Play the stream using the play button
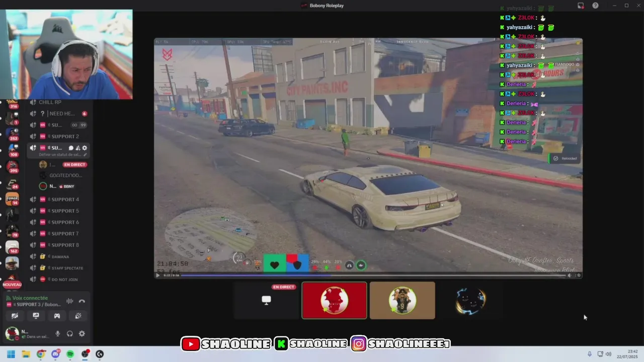 point(158,275)
